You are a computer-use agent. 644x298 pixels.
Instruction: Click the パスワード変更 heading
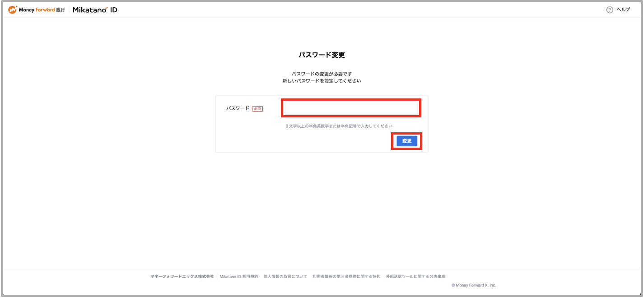pyautogui.click(x=322, y=55)
